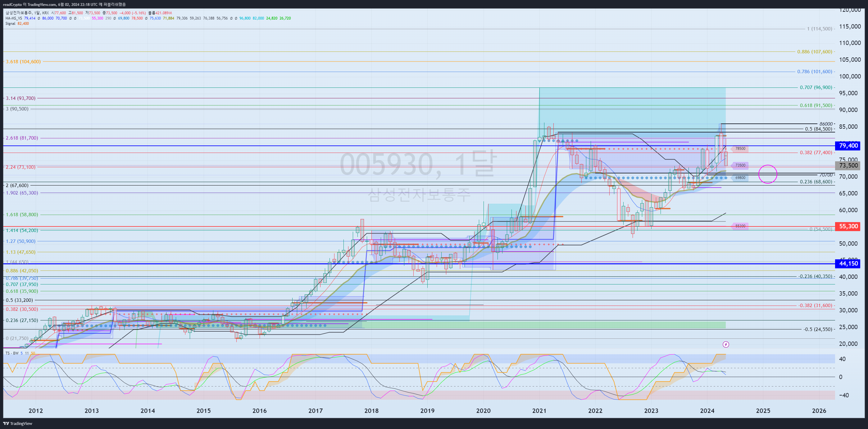Click the 2012 year on time axis
Screen dimensions: 868x429
pos(36,410)
